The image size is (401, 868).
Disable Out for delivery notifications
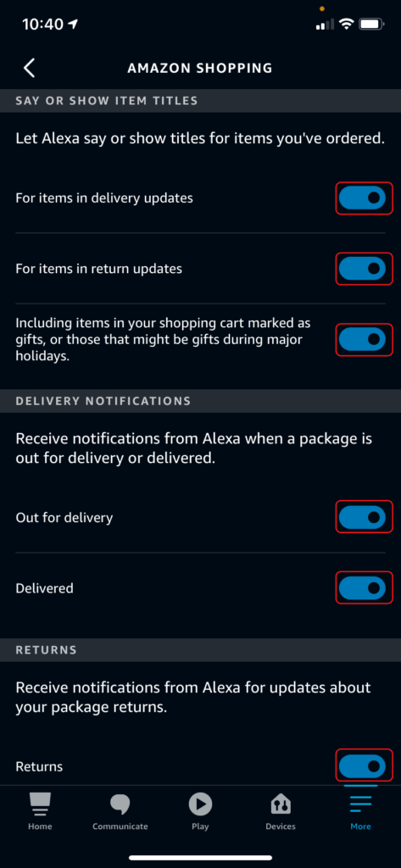click(362, 517)
